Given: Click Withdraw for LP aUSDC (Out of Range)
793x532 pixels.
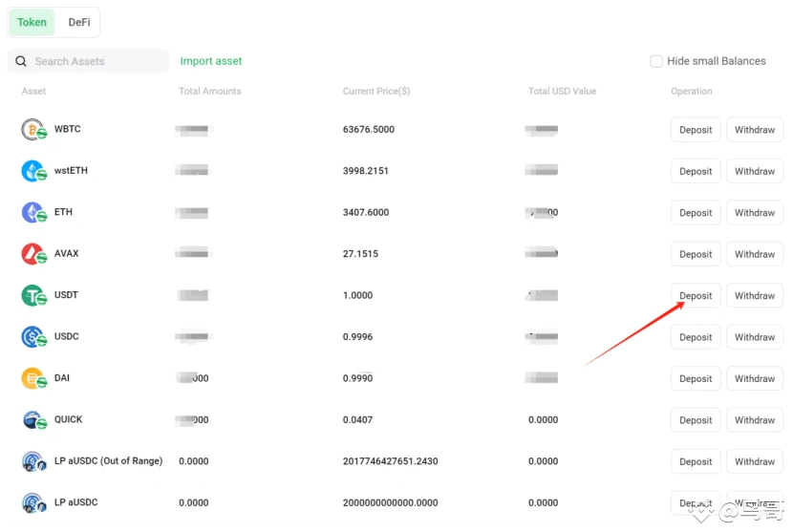Looking at the screenshot, I should (x=755, y=461).
